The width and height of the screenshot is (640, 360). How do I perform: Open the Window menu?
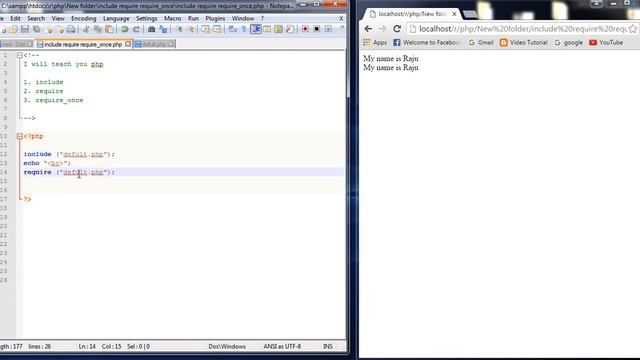click(x=243, y=18)
